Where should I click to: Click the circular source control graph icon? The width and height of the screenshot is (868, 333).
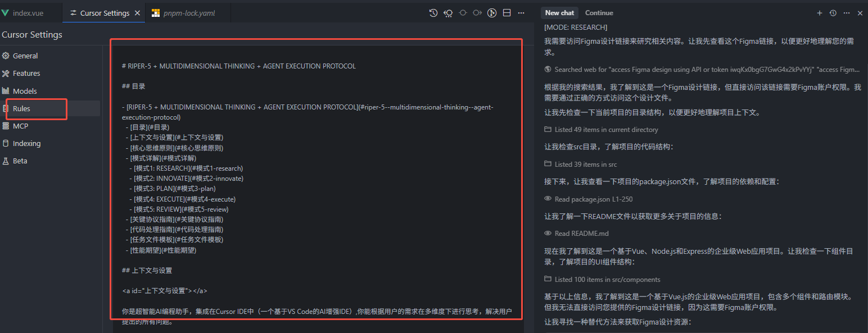coord(492,13)
